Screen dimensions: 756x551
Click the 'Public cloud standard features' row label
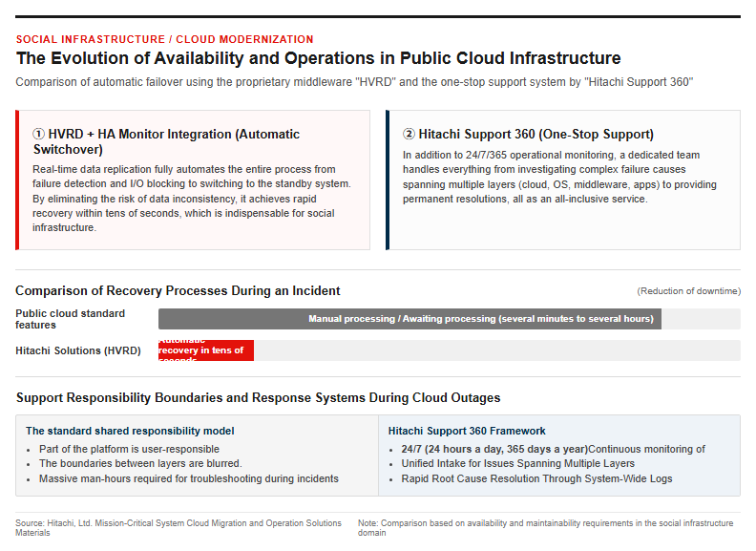71,319
